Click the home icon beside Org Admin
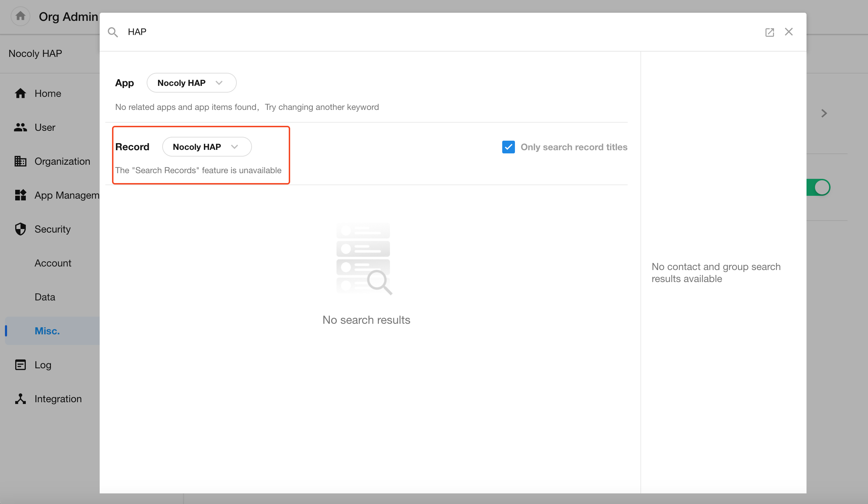The image size is (868, 504). point(20,16)
